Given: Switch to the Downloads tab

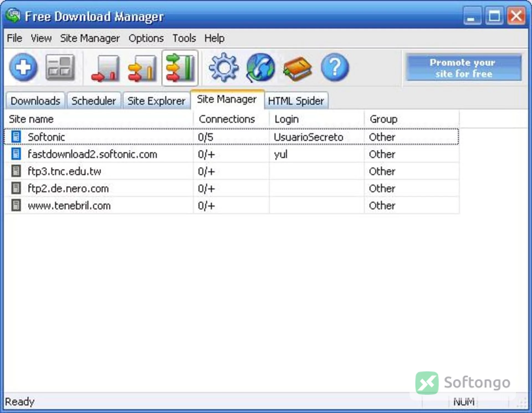Looking at the screenshot, I should click(x=35, y=101).
